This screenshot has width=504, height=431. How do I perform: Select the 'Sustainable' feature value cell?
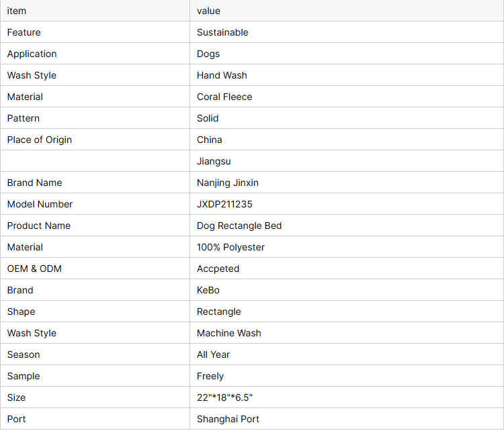click(347, 32)
